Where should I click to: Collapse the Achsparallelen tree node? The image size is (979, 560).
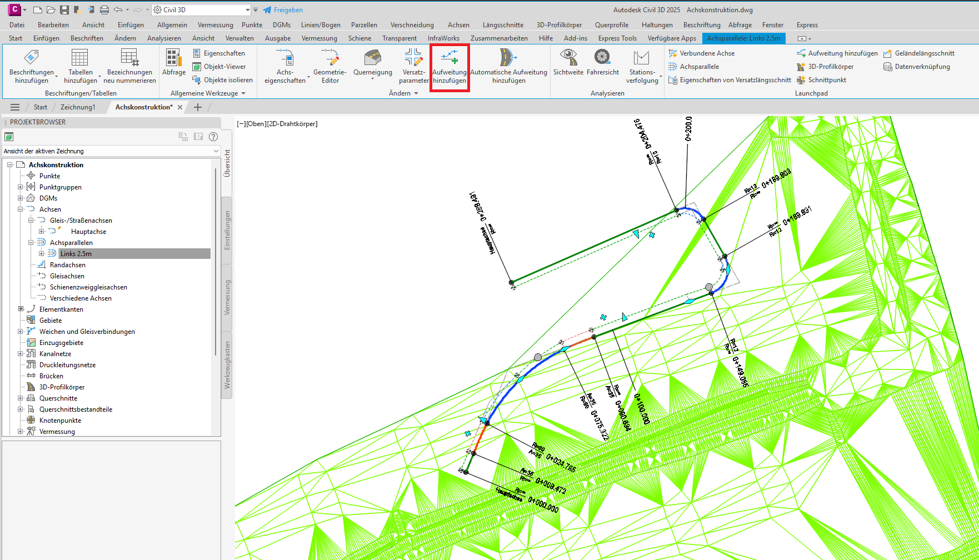point(31,243)
